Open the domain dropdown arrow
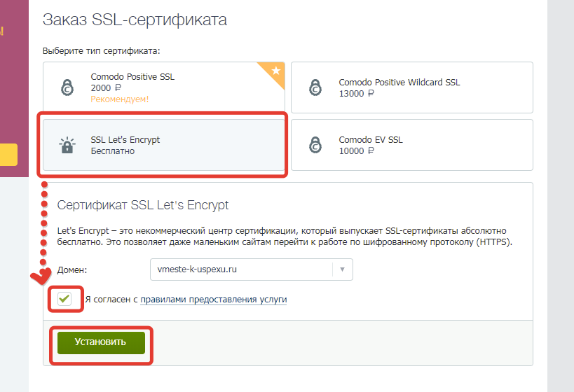The width and height of the screenshot is (574, 392). click(342, 269)
